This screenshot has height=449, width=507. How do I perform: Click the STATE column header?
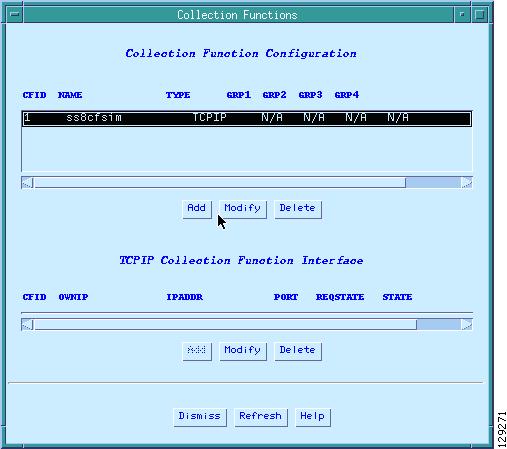397,297
